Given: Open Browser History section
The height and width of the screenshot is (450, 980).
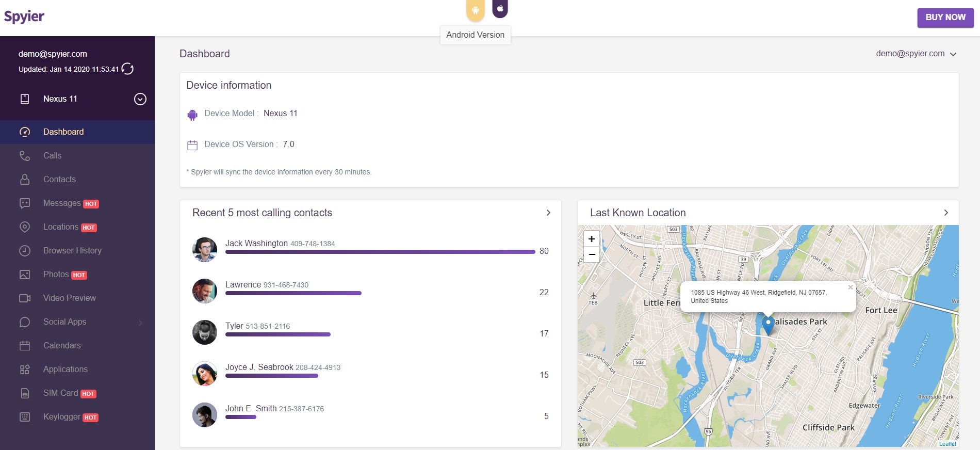Looking at the screenshot, I should point(77,251).
